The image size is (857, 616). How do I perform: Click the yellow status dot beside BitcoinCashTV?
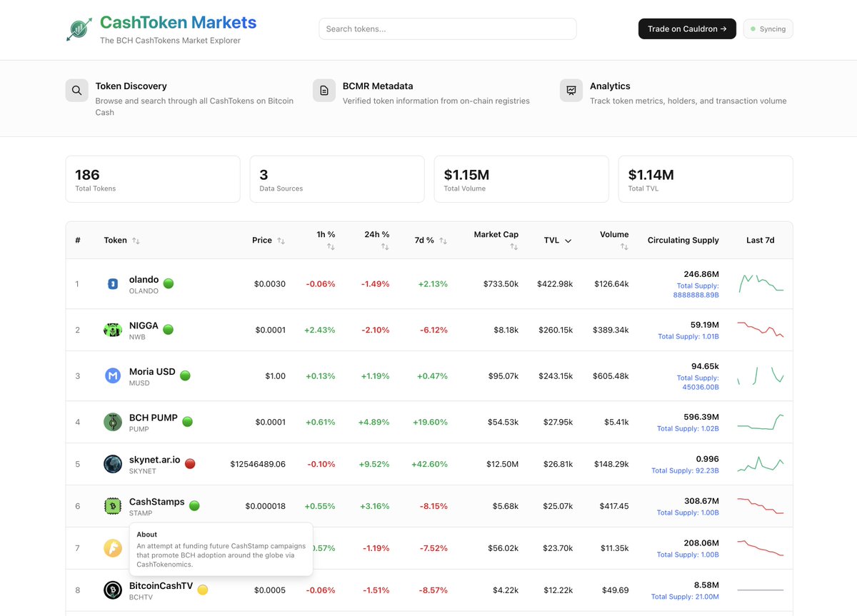pos(203,590)
